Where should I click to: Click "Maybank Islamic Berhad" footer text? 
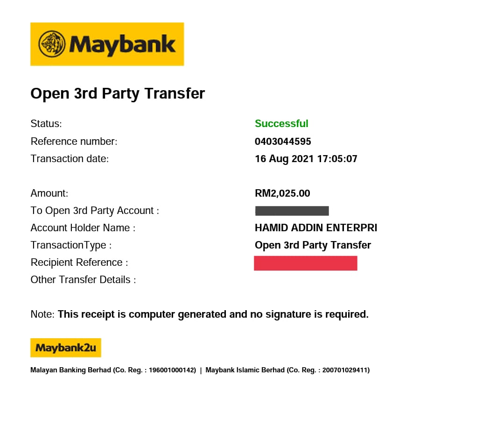(245, 370)
